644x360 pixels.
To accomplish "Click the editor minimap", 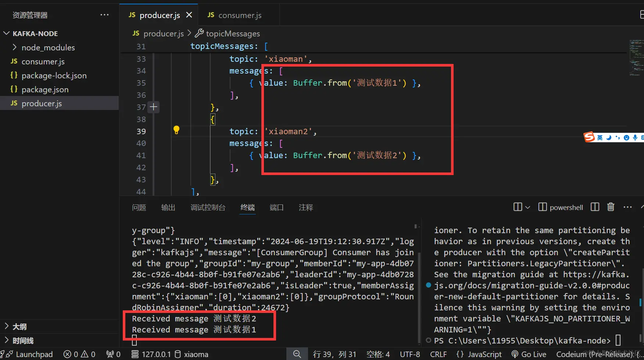I will click(636, 58).
